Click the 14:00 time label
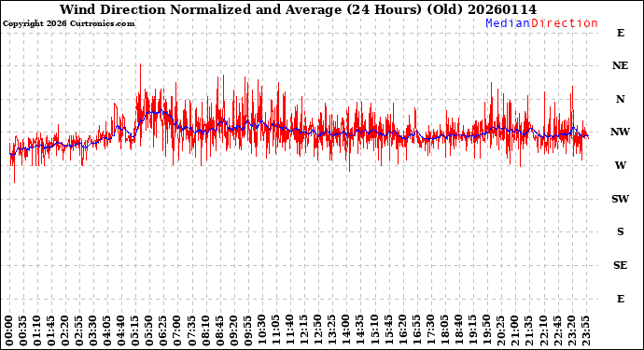This screenshot has width=644, height=350. click(345, 330)
